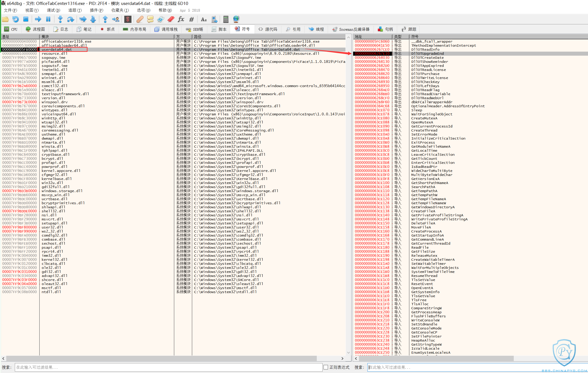The height and width of the screenshot is (373, 588).
Task: Click module list horizontal scroll right arrow
Action: (x=342, y=358)
